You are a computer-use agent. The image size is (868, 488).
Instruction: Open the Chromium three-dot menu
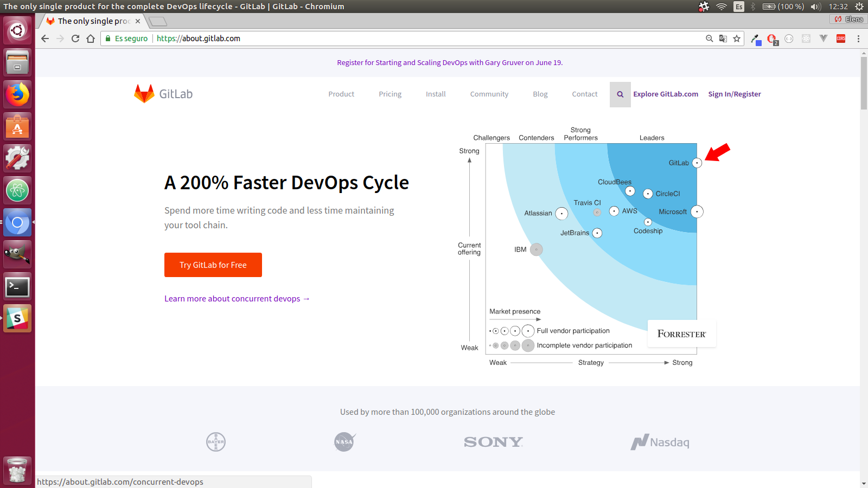tap(858, 38)
